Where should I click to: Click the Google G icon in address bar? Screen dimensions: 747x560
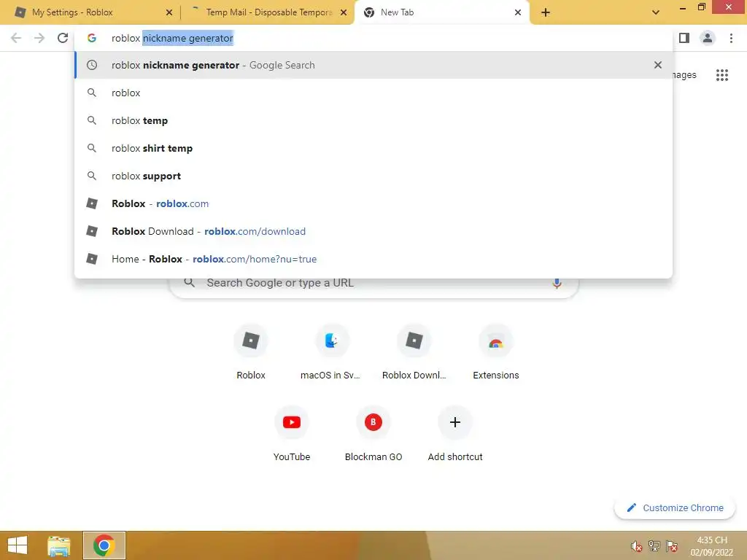pos(92,38)
